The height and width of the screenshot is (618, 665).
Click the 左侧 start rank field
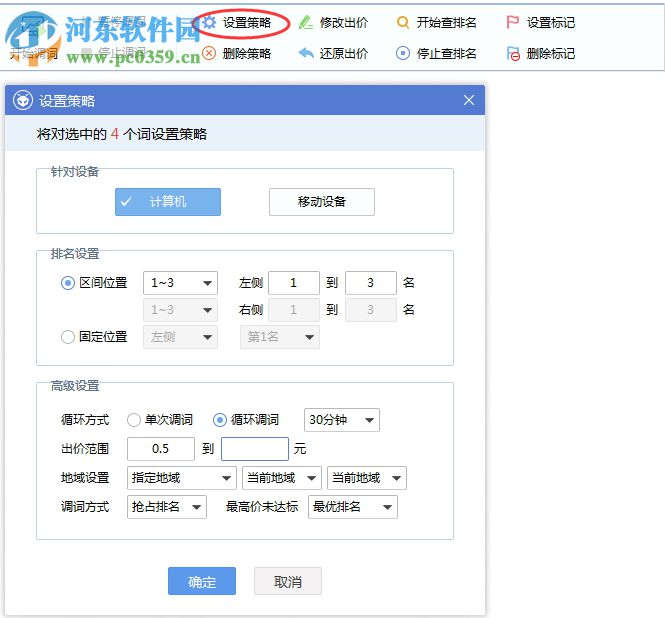tap(293, 283)
